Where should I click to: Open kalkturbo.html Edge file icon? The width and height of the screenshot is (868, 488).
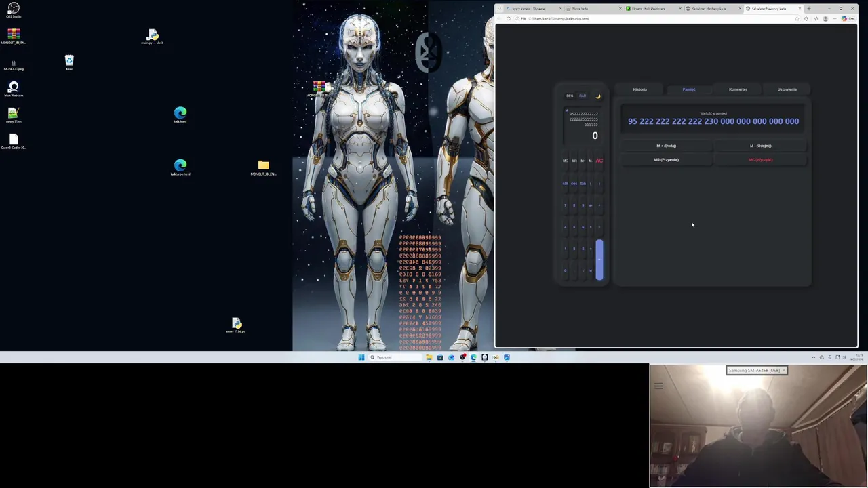point(180,167)
